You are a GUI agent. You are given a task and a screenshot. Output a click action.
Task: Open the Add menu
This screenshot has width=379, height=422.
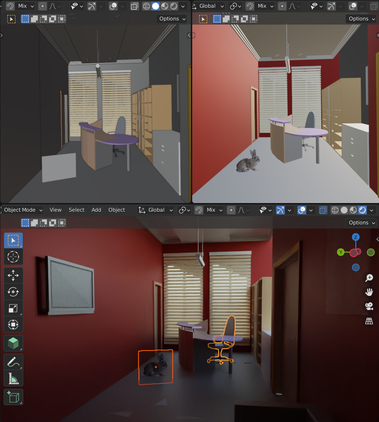coord(96,210)
